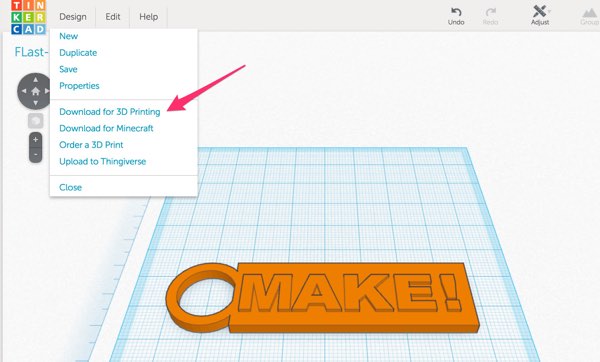Open the Edit menu
The image size is (600, 362).
coord(112,17)
